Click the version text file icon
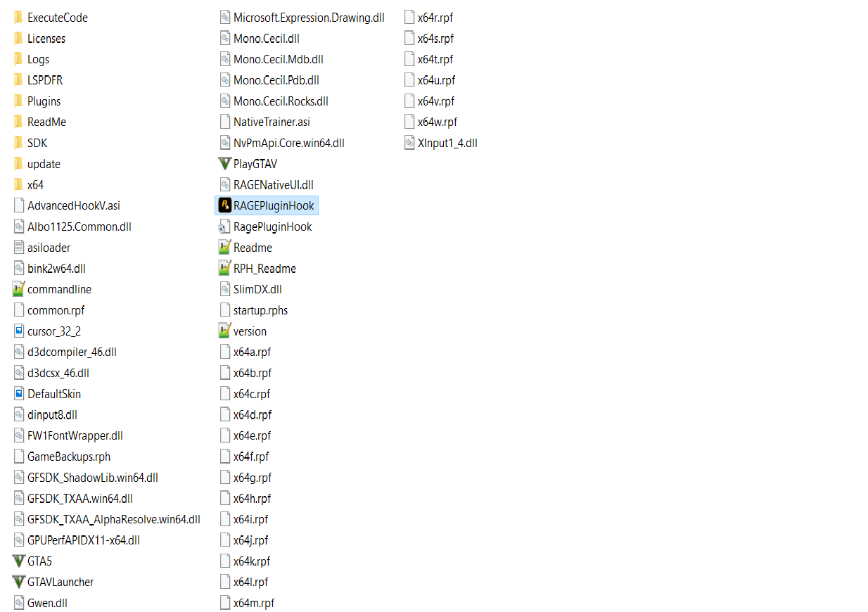The image size is (868, 612). [x=225, y=331]
